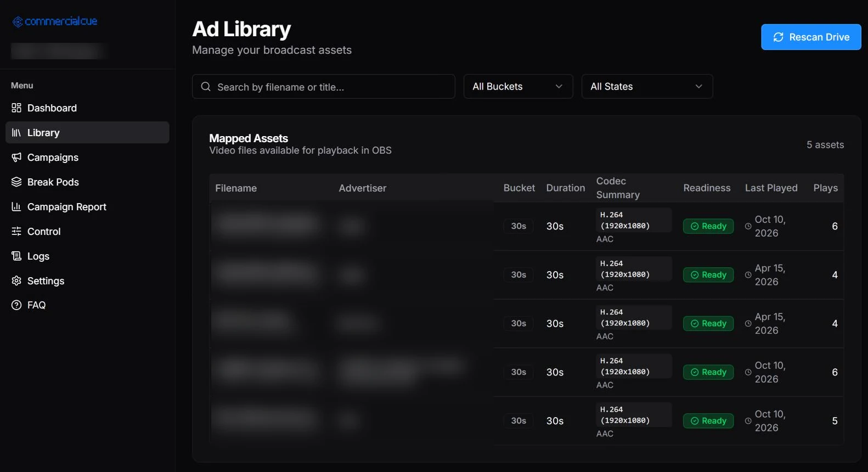868x472 pixels.
Task: Click the Advertiser column header
Action: tap(363, 188)
